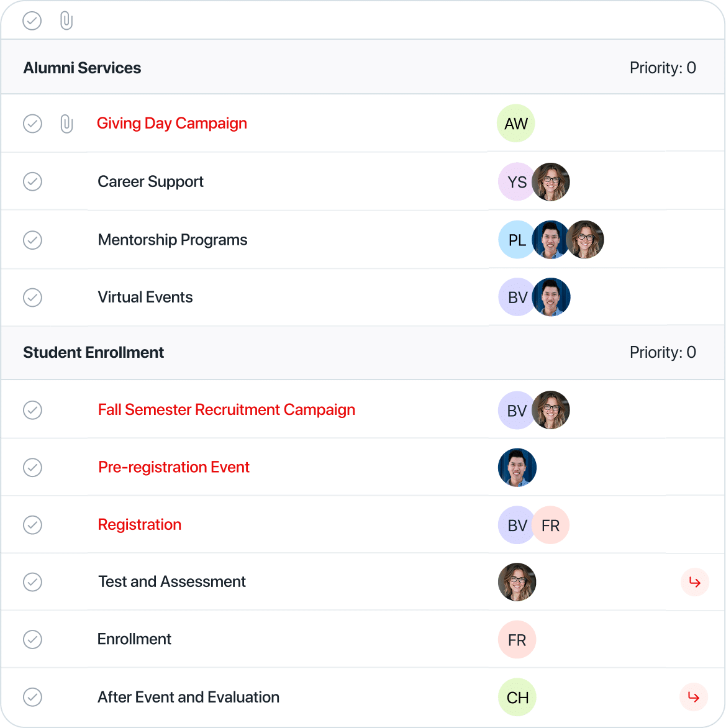The image size is (726, 728).
Task: Open the Pre-registration Event task
Action: (x=174, y=467)
